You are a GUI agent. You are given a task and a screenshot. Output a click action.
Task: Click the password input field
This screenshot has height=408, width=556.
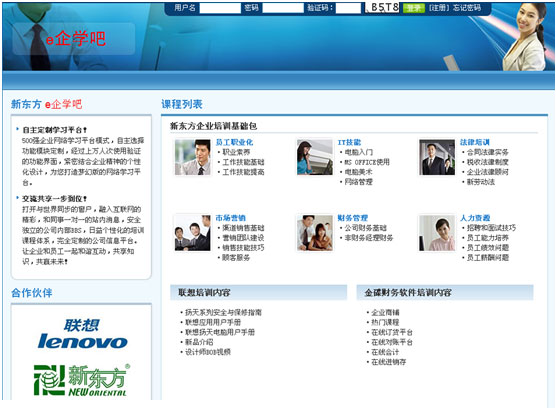pyautogui.click(x=283, y=8)
